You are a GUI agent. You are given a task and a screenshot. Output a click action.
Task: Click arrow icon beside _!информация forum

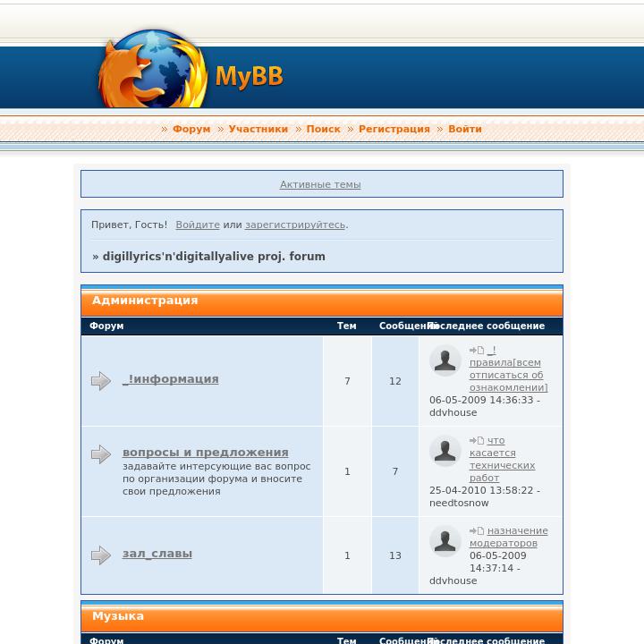pyautogui.click(x=101, y=381)
